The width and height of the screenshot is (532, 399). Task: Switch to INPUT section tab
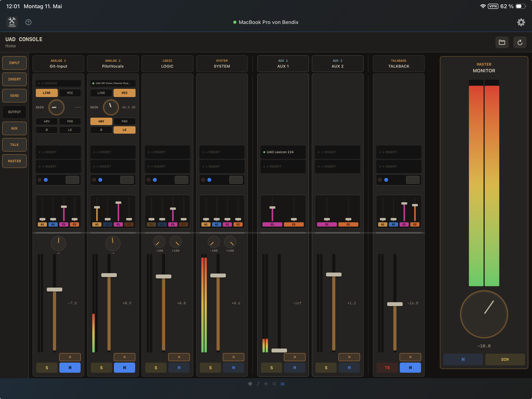tap(14, 63)
